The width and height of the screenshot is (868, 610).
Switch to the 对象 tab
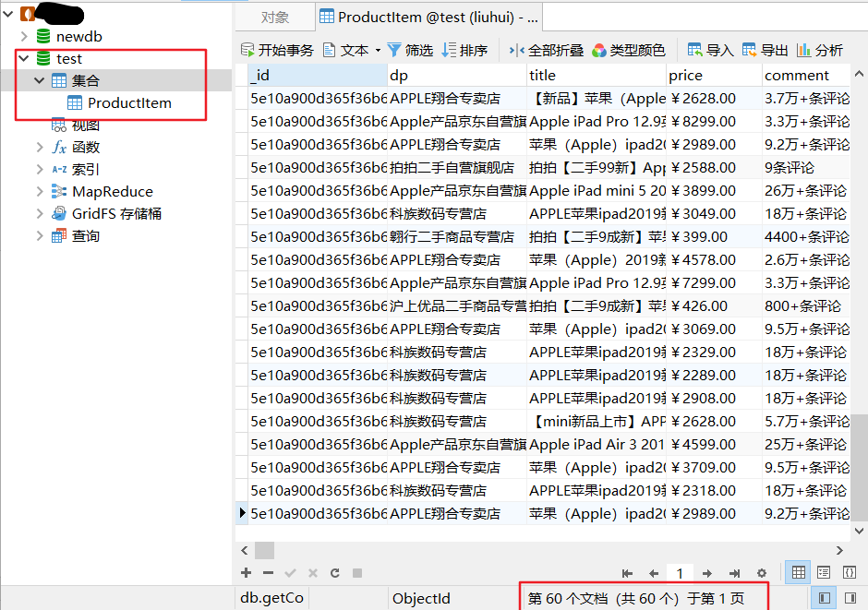(x=275, y=18)
